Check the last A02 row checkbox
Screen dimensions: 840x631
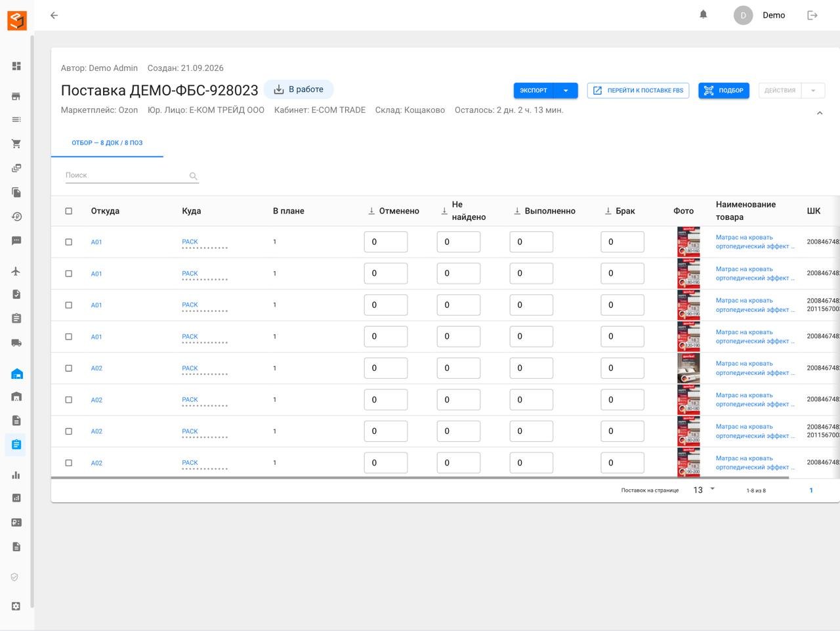[x=69, y=463]
